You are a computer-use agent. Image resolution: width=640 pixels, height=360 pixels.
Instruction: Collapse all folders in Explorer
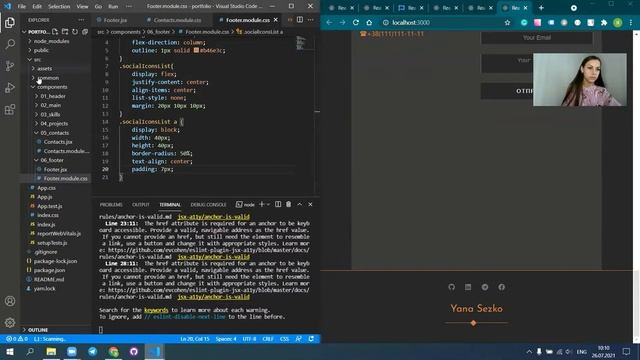(x=85, y=31)
